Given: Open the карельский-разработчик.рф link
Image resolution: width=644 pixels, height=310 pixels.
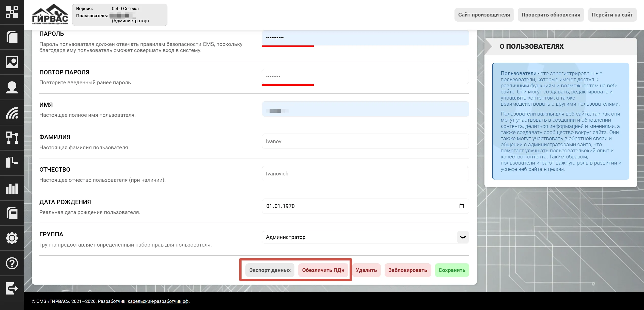Looking at the screenshot, I should click(x=158, y=301).
